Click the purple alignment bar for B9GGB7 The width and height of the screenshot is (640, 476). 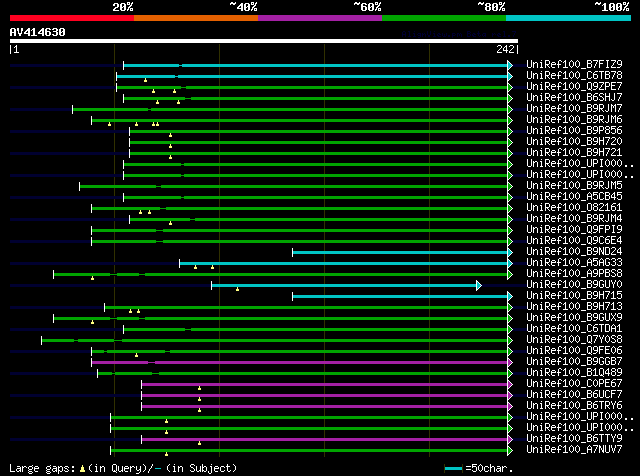[300, 363]
